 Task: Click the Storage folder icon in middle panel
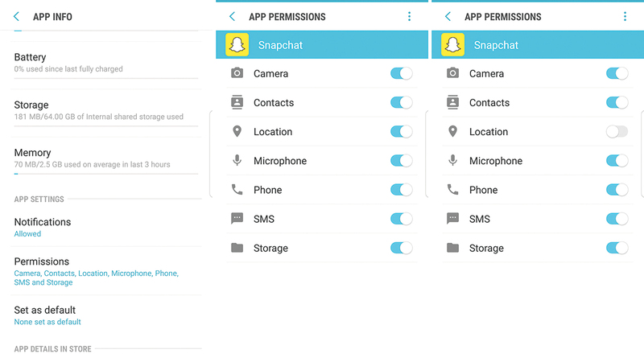[x=237, y=248]
